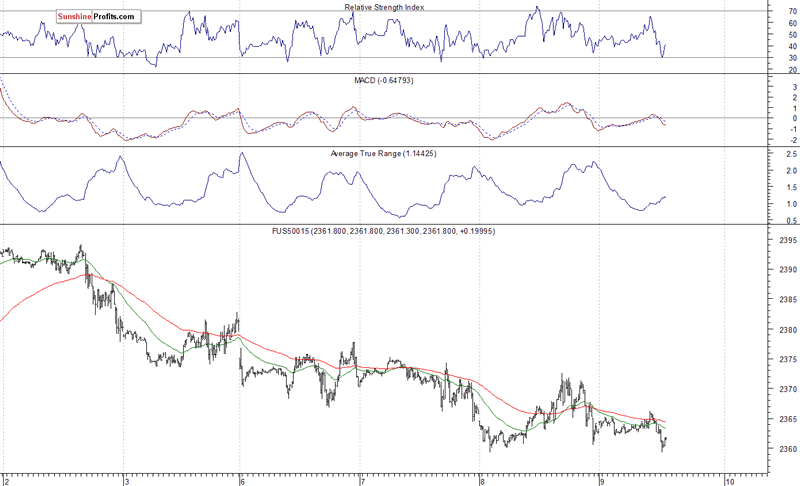Click the FUS50015 price chart title

pos(385,231)
